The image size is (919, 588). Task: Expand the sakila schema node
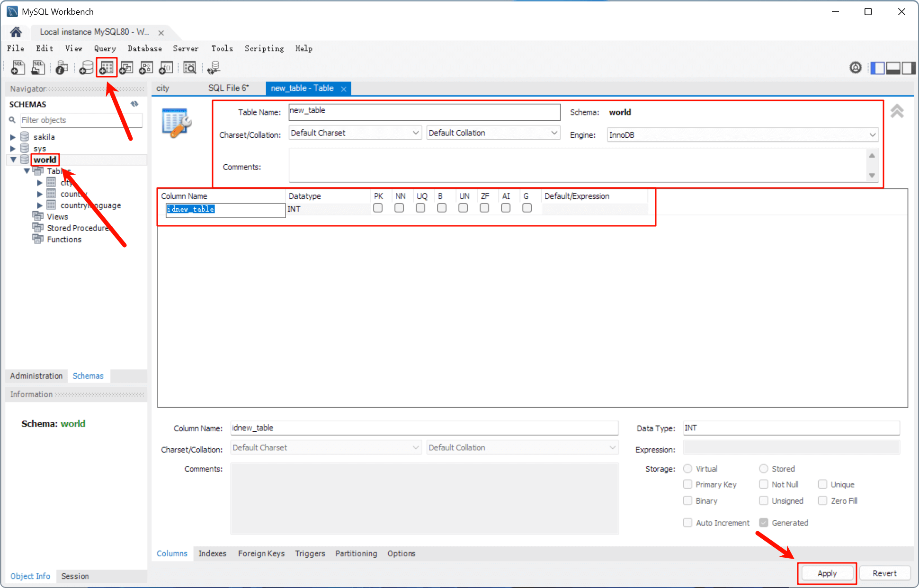click(13, 137)
